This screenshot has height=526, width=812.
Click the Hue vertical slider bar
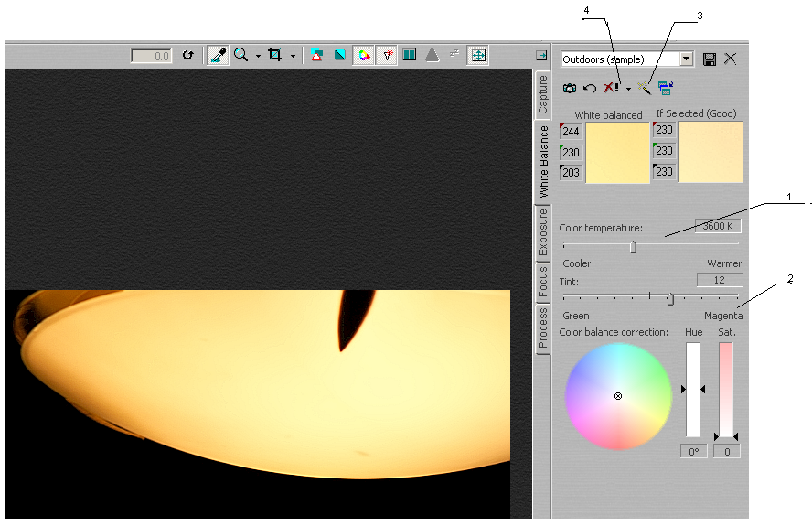693,390
